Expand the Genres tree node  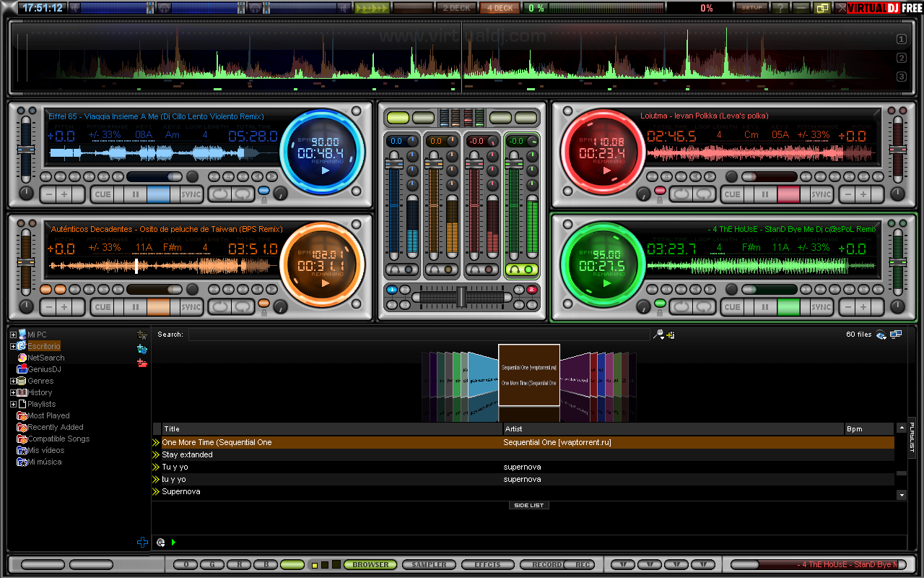[x=13, y=381]
